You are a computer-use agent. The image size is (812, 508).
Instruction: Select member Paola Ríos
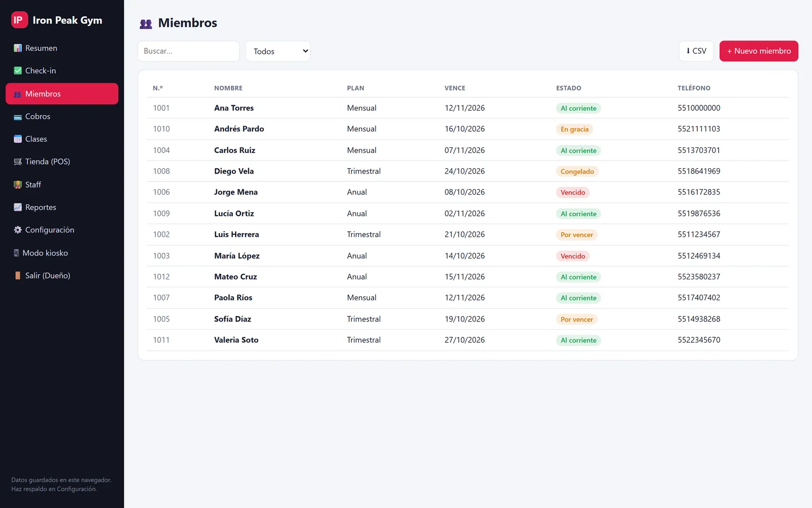pos(233,298)
